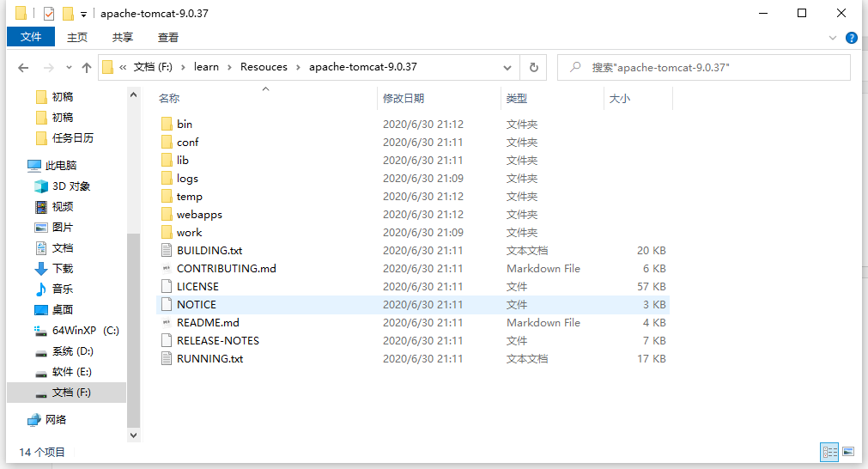868x469 pixels.
Task: Click the Properties quick access icon in title bar
Action: 49,13
